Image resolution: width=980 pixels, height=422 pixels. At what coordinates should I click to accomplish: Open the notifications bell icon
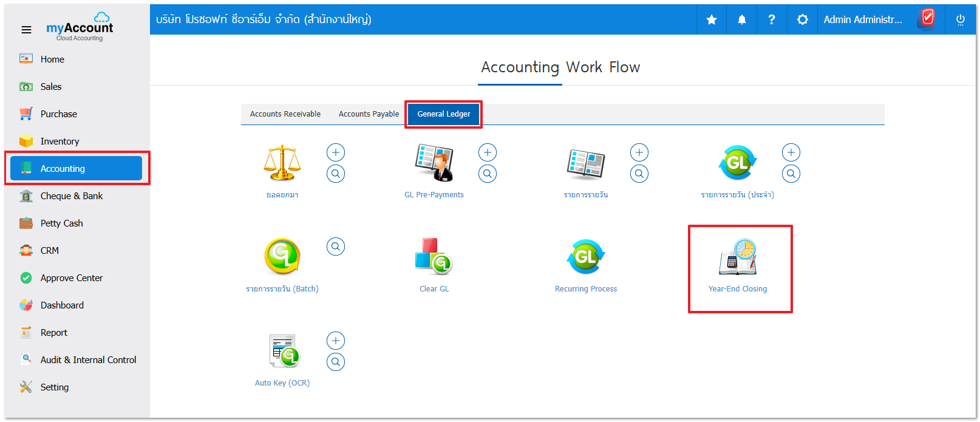point(741,20)
